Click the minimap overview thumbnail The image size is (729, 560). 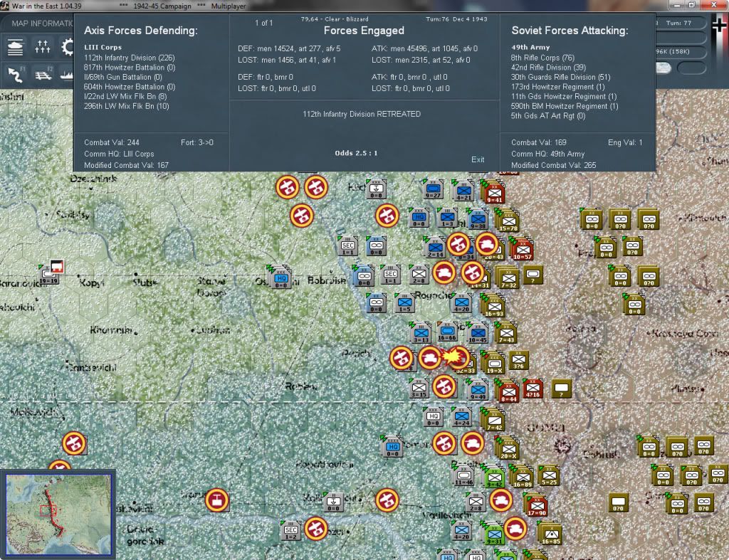tap(58, 514)
